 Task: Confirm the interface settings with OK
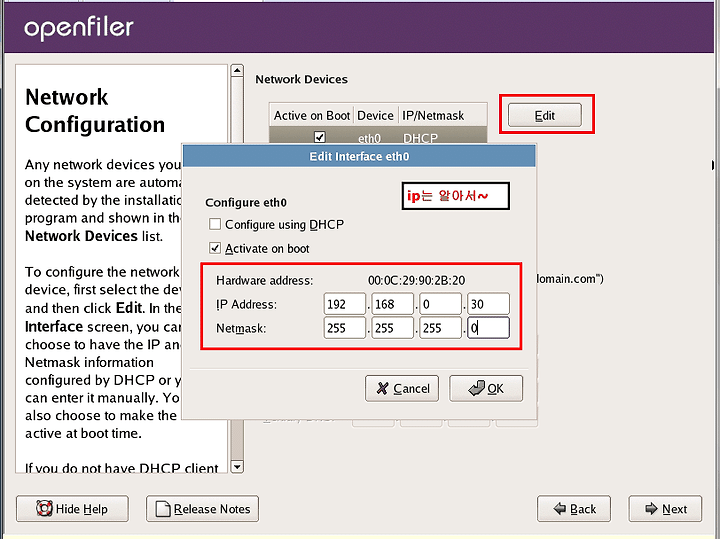tap(486, 388)
